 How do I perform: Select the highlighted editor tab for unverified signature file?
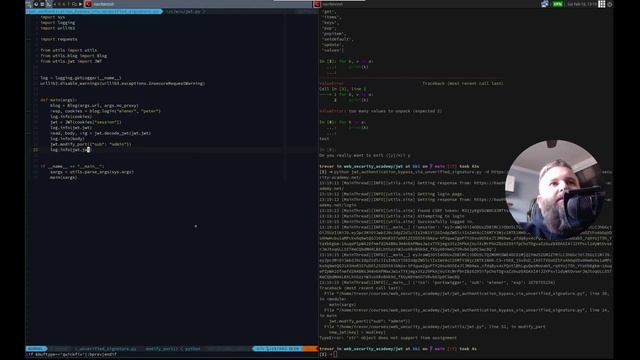point(94,12)
